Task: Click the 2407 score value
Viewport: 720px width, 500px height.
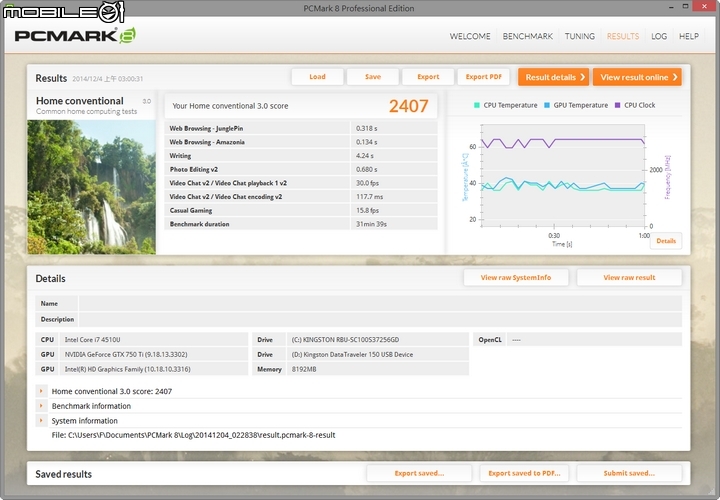Action: tap(408, 106)
